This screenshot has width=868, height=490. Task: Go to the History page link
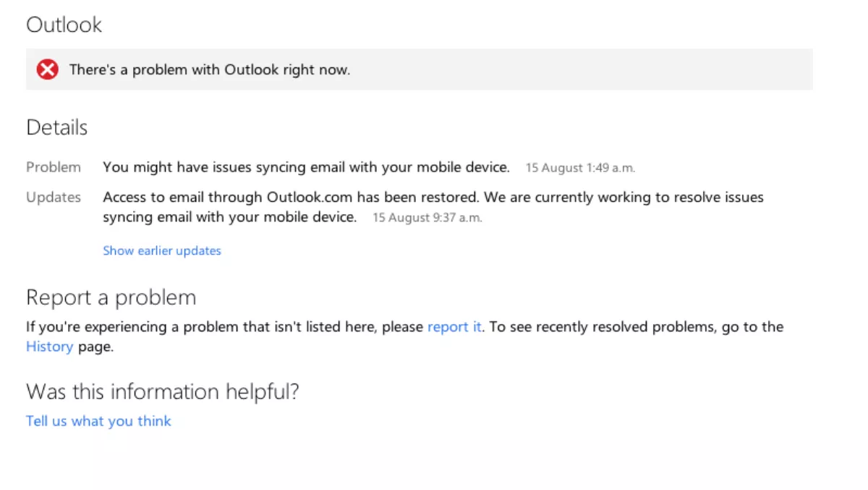tap(49, 346)
